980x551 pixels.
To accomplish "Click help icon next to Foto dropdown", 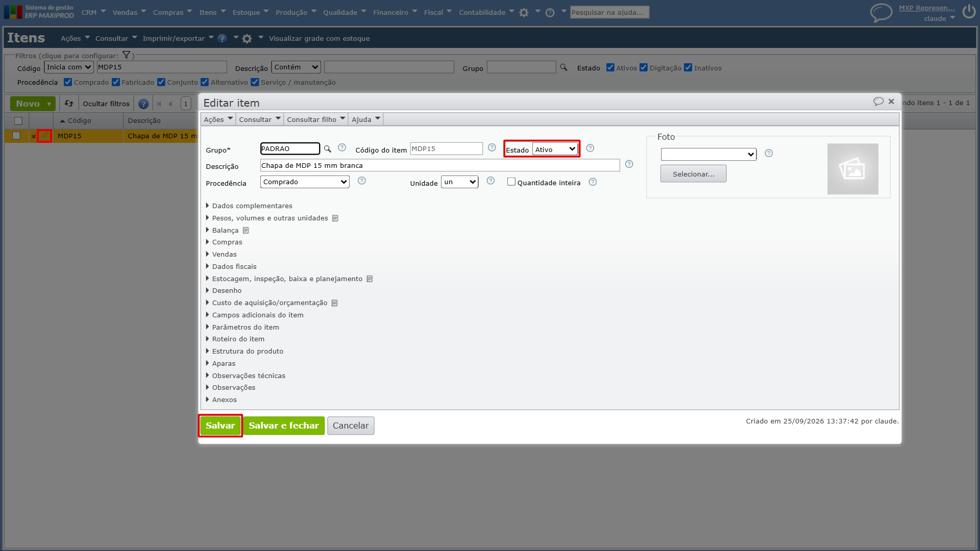I will (769, 153).
